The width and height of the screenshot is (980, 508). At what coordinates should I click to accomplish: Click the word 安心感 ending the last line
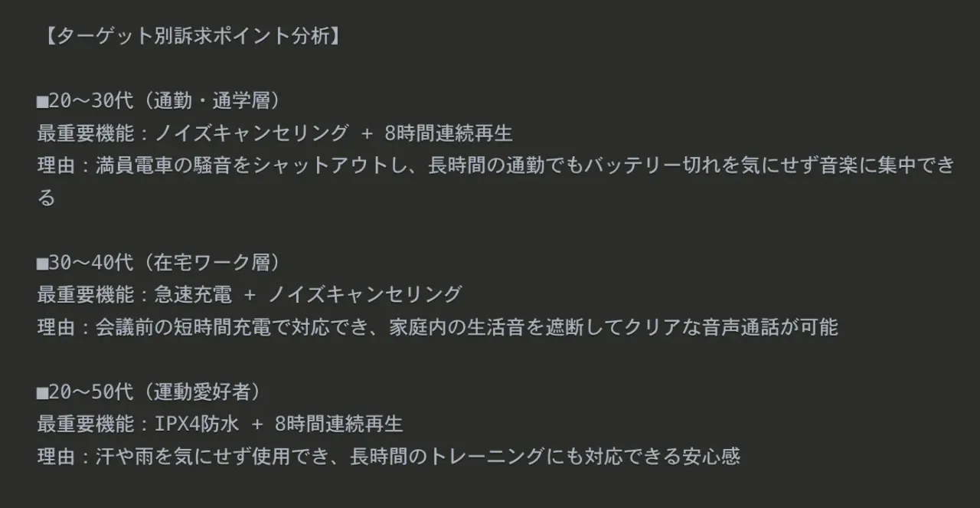click(711, 457)
